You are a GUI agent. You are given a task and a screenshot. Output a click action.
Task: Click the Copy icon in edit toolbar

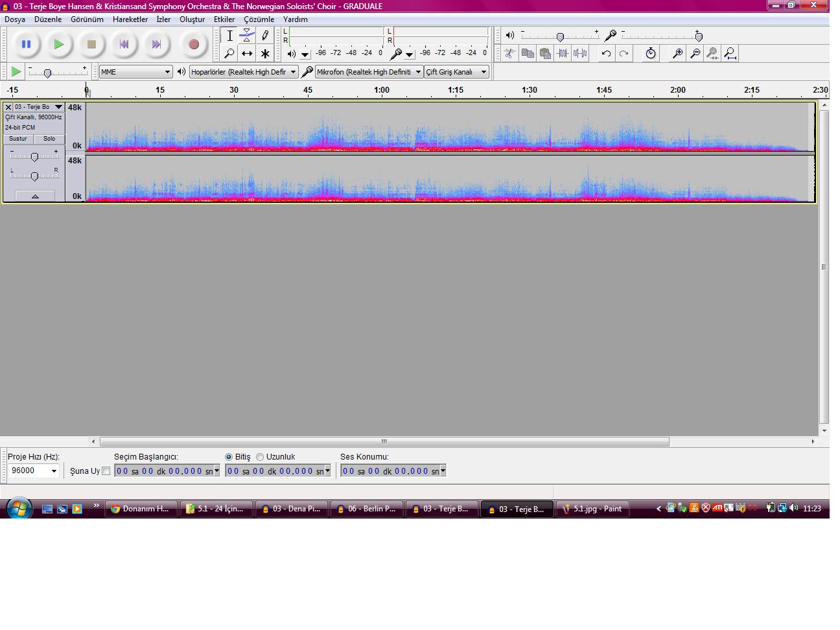[528, 53]
